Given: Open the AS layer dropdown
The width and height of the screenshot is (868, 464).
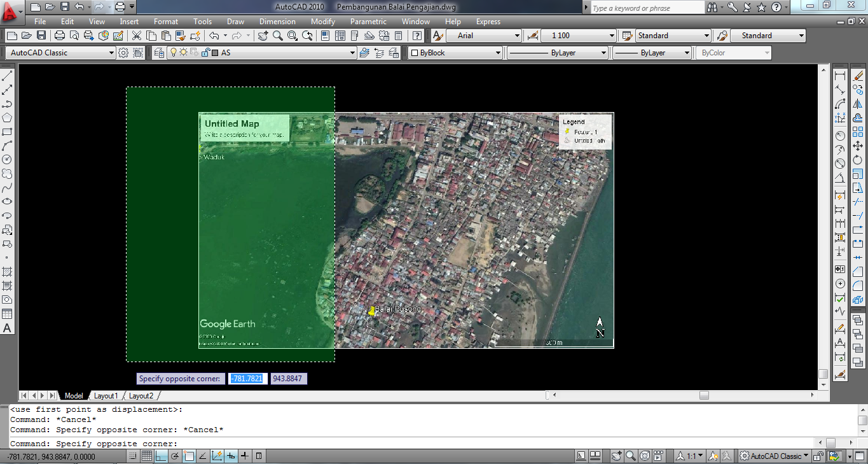Looking at the screenshot, I should click(x=262, y=53).
